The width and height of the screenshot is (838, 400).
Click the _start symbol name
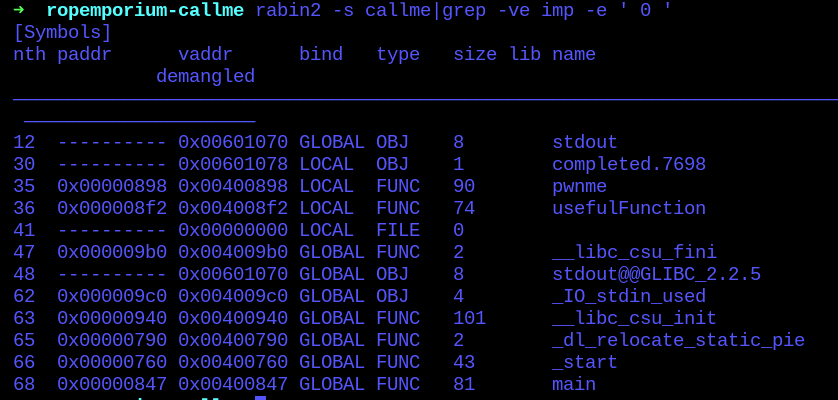point(584,362)
